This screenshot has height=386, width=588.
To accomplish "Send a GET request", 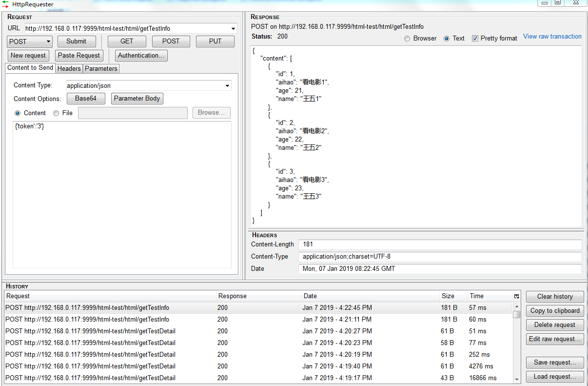I will [127, 41].
